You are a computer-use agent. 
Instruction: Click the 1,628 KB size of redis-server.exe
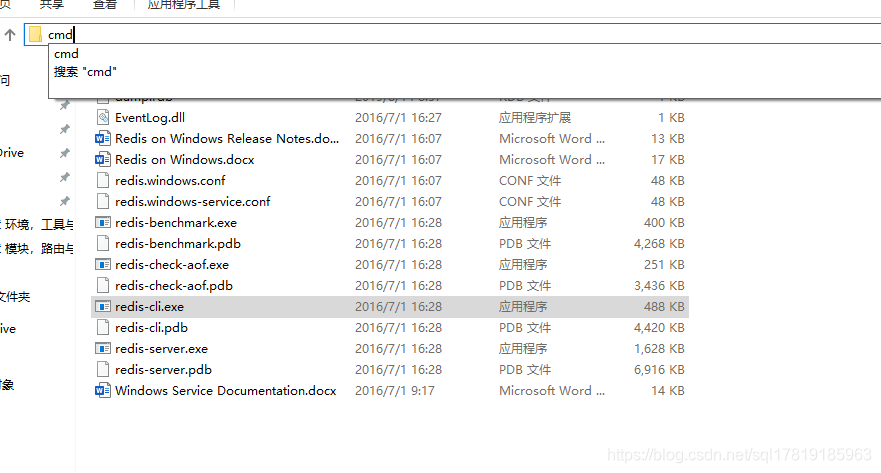[x=660, y=349]
